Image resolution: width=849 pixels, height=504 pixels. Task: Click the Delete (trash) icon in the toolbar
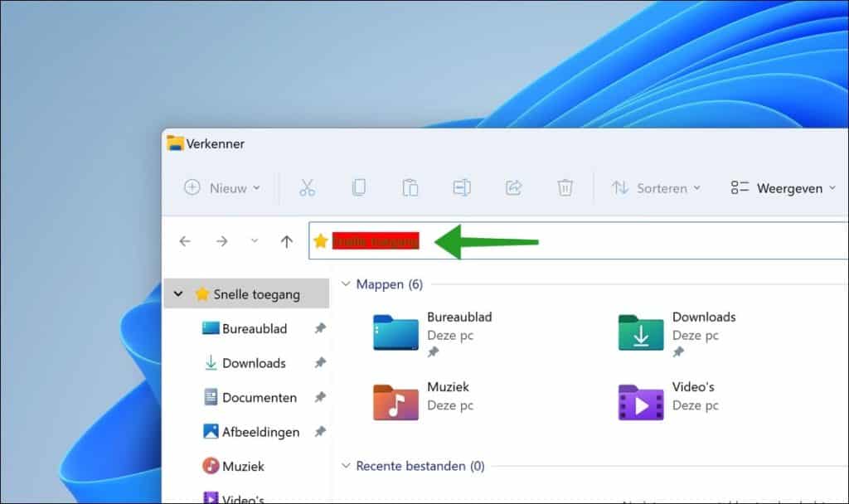[565, 188]
